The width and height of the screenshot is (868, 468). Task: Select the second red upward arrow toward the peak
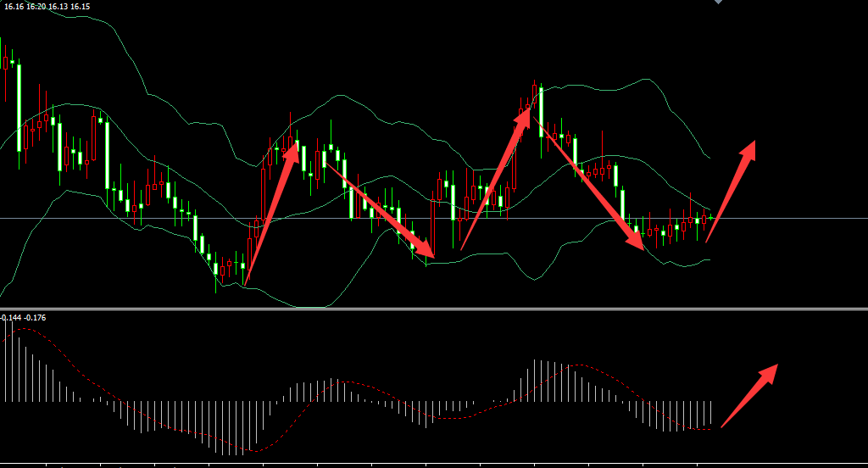(x=498, y=176)
